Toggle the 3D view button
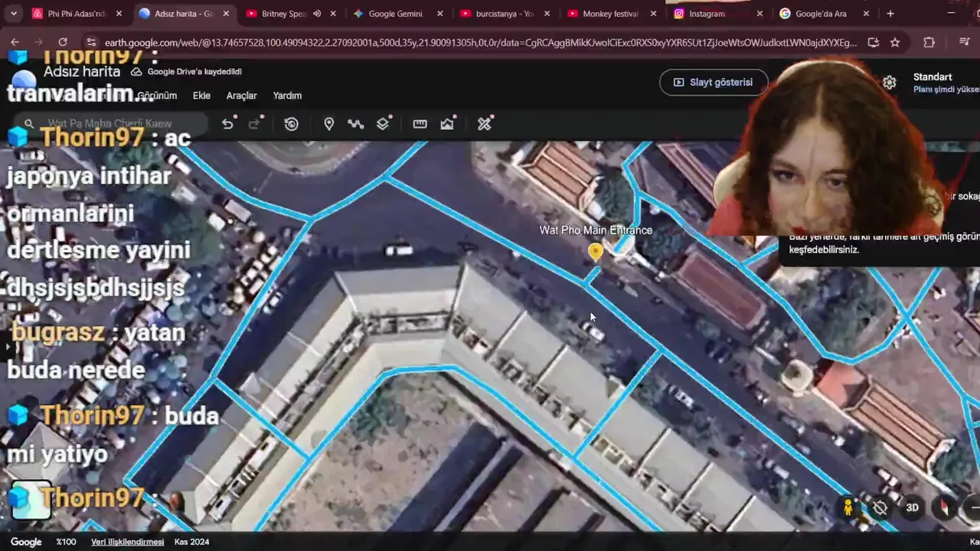This screenshot has width=980, height=551. (x=913, y=507)
